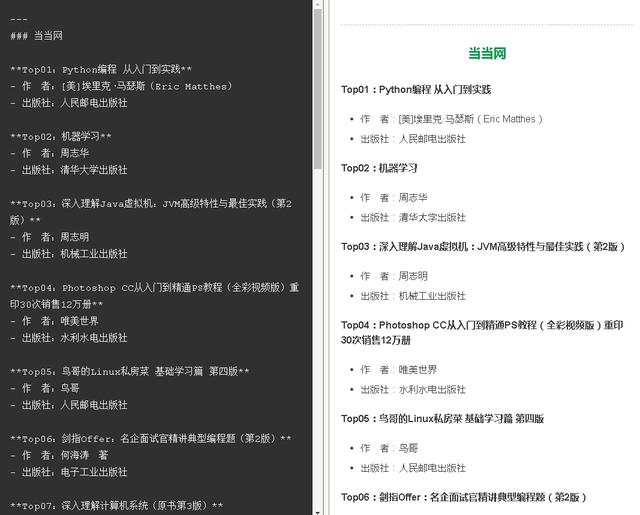This screenshot has height=515, width=640.
Task: Click preview heading 'Top02：机器学习'
Action: pyautogui.click(x=379, y=168)
